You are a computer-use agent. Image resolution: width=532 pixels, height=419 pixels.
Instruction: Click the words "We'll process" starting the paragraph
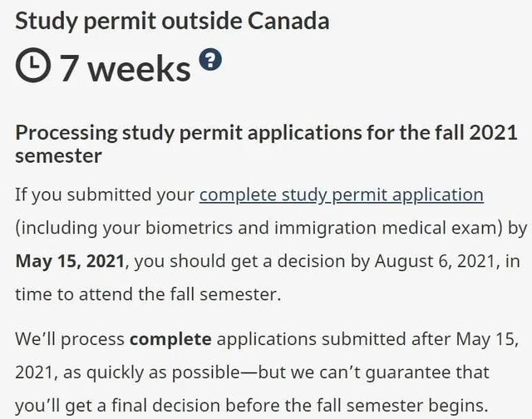pos(69,339)
